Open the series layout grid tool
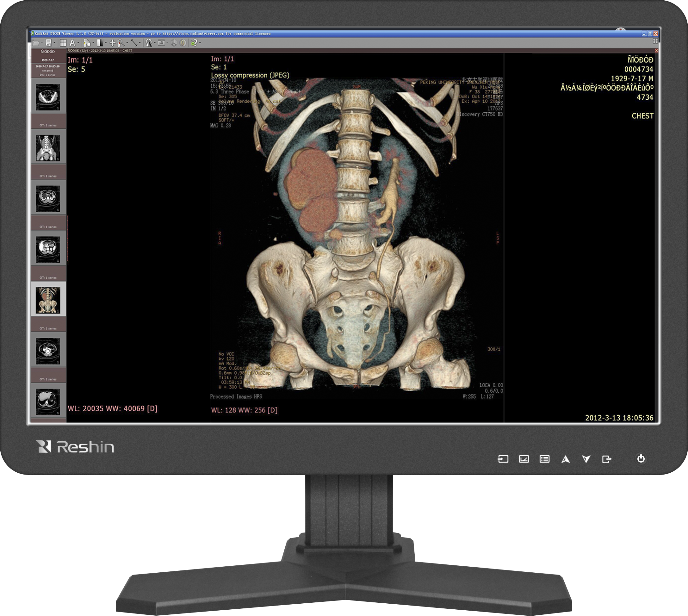The width and height of the screenshot is (688, 616). click(x=63, y=43)
